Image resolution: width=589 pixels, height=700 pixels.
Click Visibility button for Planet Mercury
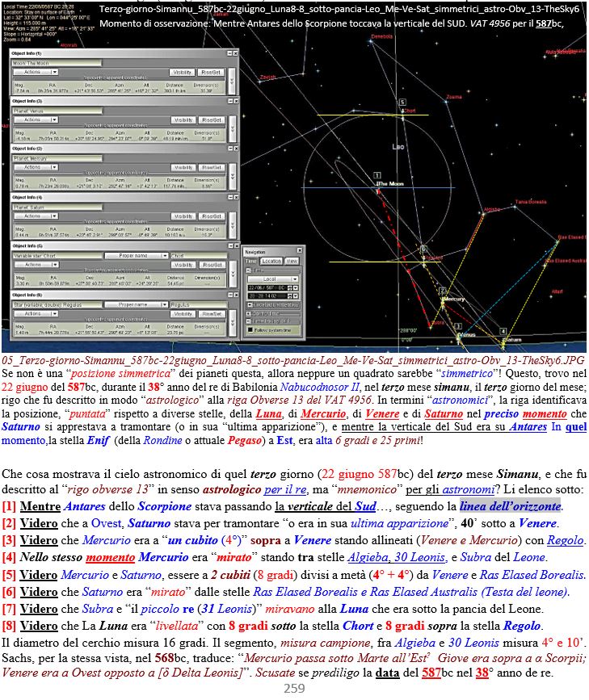(183, 167)
